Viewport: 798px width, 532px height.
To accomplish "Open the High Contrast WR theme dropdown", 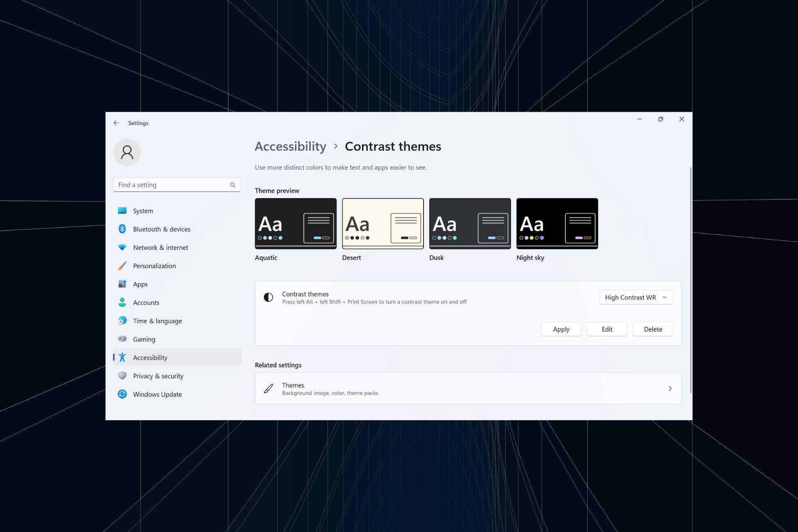I will coord(636,297).
